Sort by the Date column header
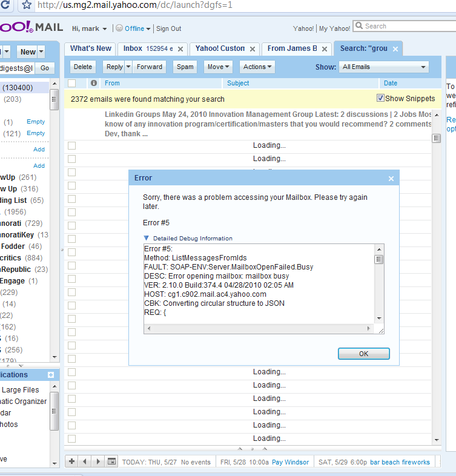 click(x=391, y=83)
